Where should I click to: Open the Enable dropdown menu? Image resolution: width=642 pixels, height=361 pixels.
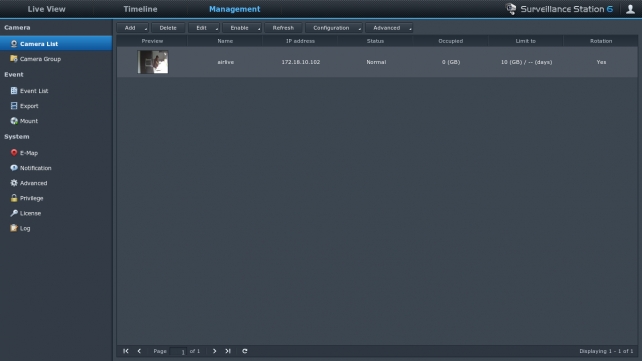242,28
